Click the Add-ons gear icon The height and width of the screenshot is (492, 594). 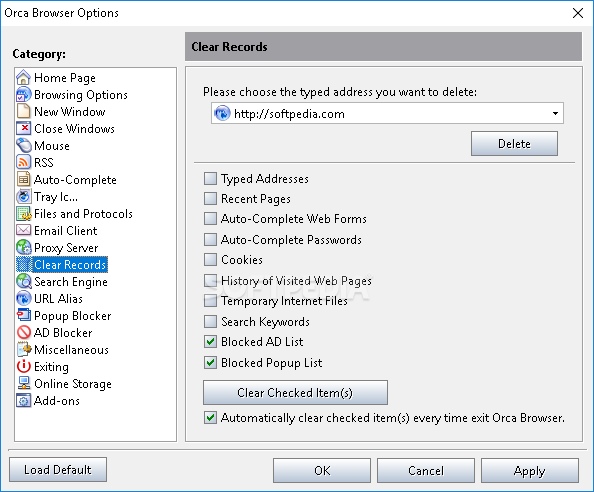[23, 400]
